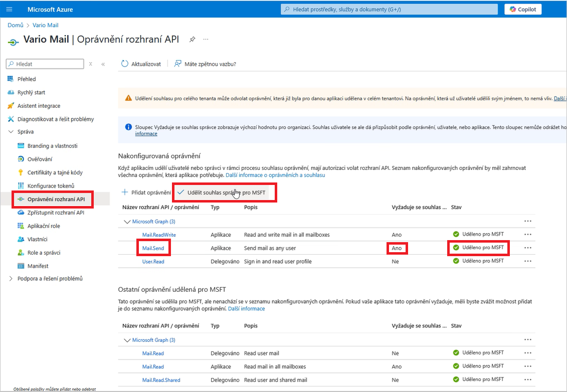This screenshot has width=567, height=392.
Task: Open ellipsis menu for Mail.Read.Shared row
Action: (527, 379)
